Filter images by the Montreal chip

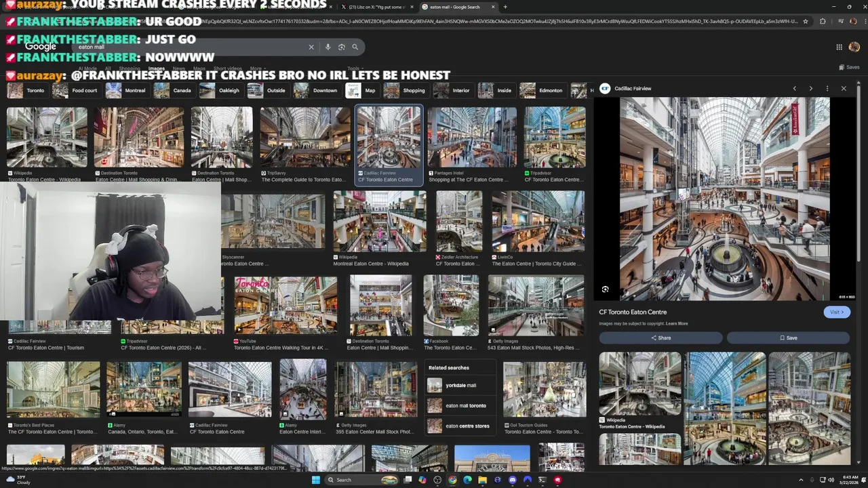(126, 90)
